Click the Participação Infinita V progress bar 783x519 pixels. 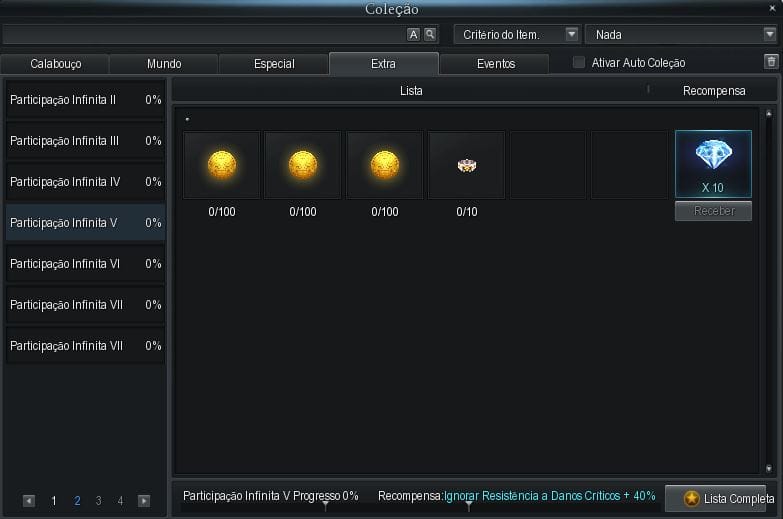(x=270, y=496)
